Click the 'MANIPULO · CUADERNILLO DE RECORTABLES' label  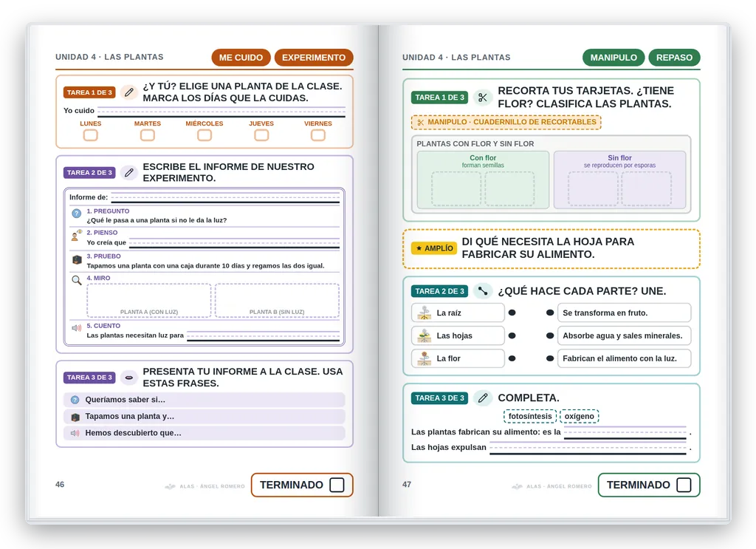[x=506, y=122]
